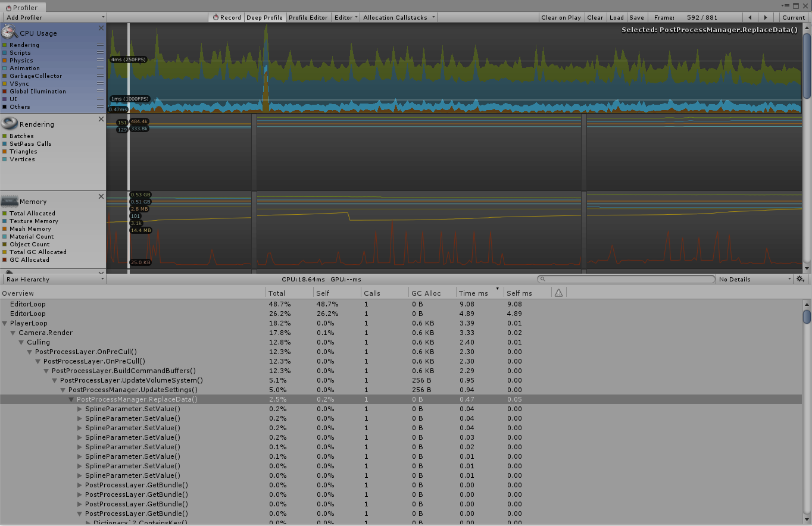This screenshot has height=526, width=812.
Task: Enable Deep Profile mode
Action: 264,17
